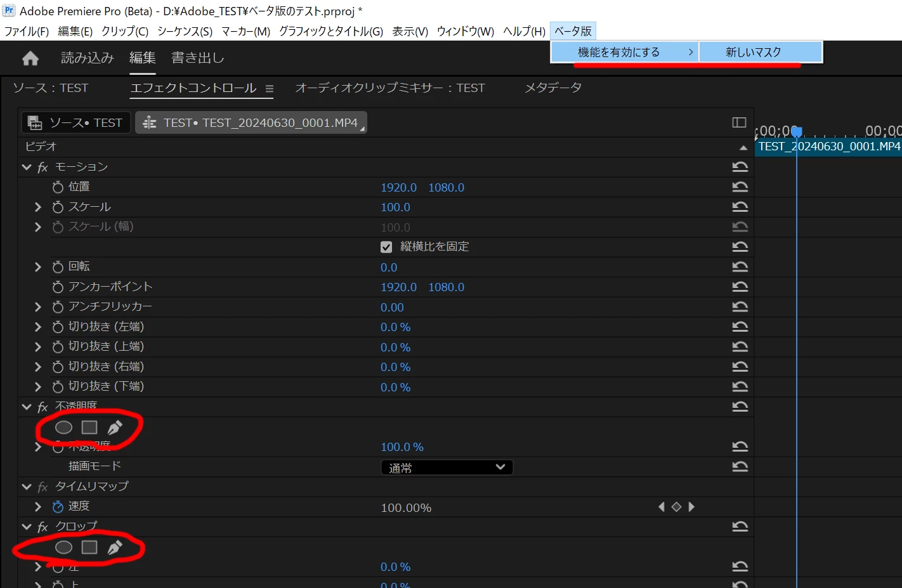This screenshot has height=588, width=902.
Task: Switch to オーディオクリップミキサー : TEST tab
Action: pos(389,88)
